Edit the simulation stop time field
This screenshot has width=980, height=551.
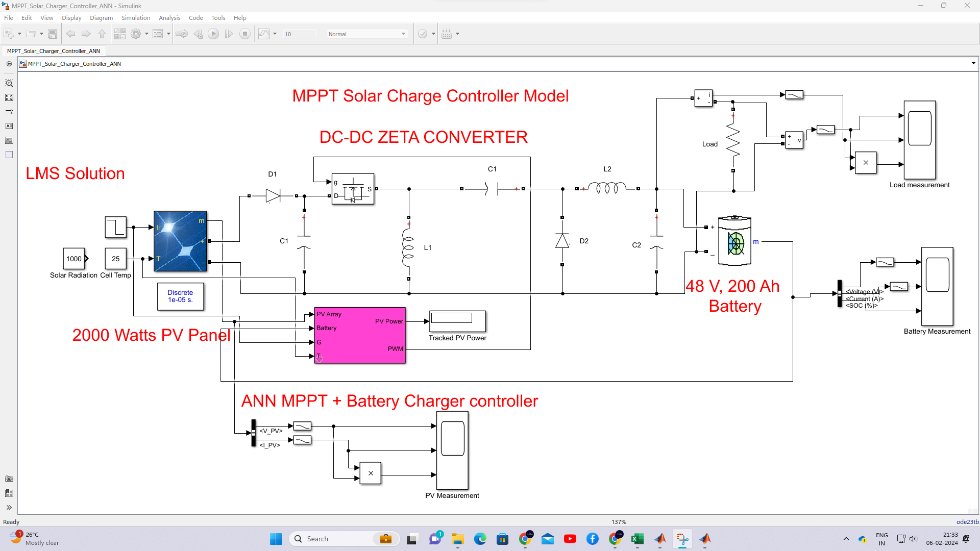(x=299, y=34)
